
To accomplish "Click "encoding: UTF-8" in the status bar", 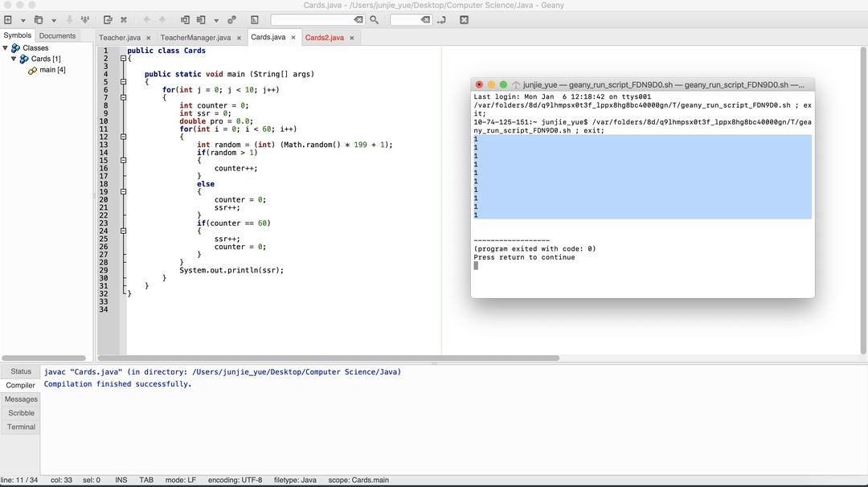I will (x=235, y=481).
